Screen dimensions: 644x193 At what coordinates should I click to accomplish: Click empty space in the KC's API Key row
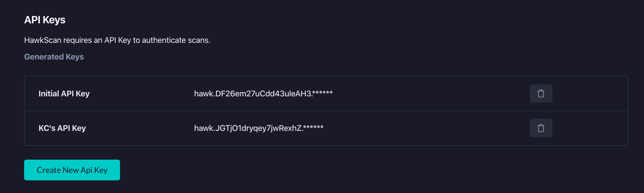431,128
